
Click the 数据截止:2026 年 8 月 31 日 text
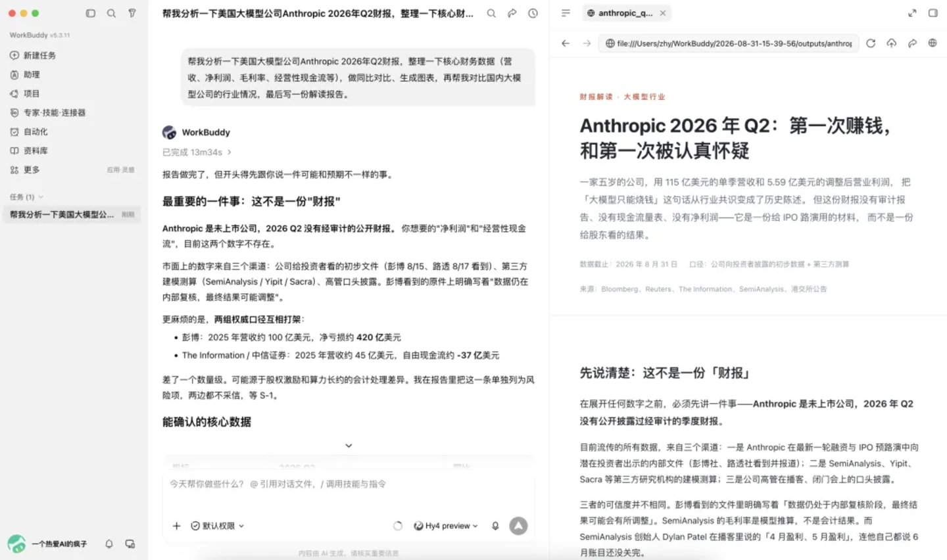click(x=628, y=264)
